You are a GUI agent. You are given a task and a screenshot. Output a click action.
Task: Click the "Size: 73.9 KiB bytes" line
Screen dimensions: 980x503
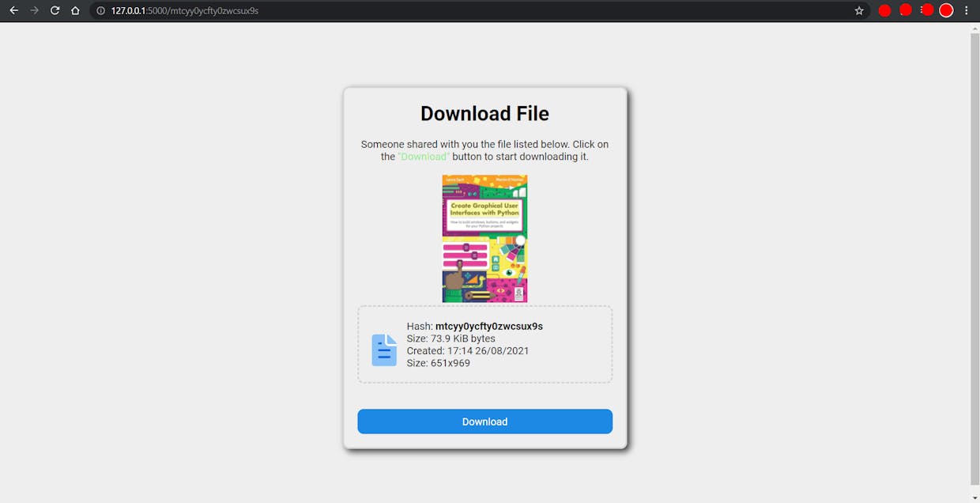click(x=451, y=338)
